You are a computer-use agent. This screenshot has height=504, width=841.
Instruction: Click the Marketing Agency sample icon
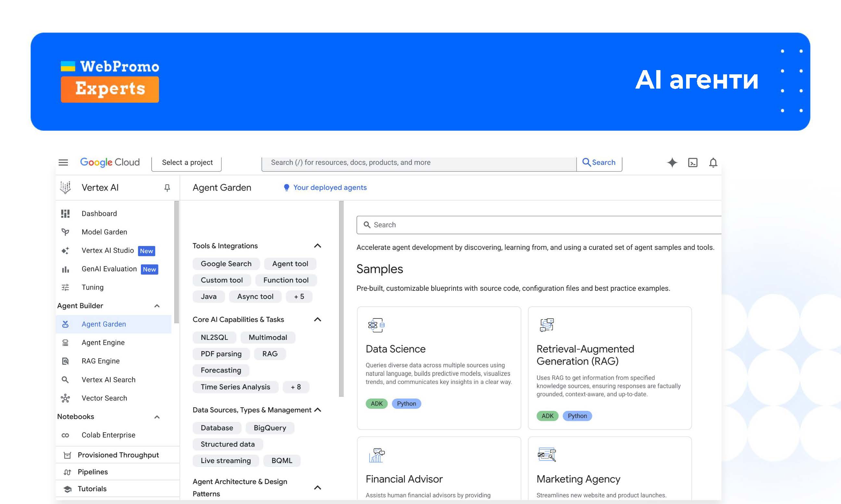(x=547, y=454)
